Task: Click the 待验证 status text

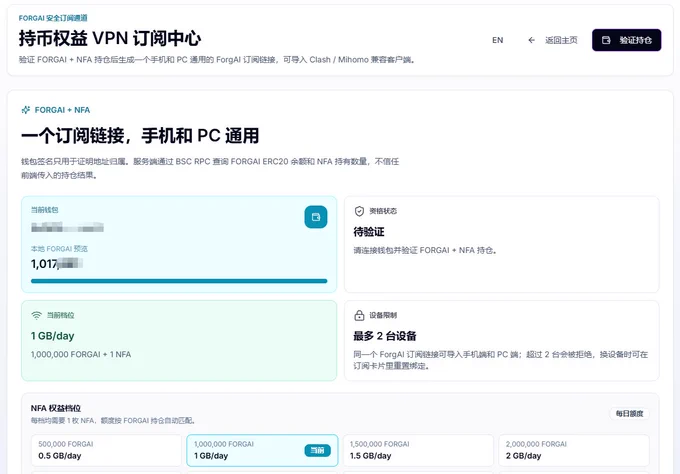Action: (369, 232)
